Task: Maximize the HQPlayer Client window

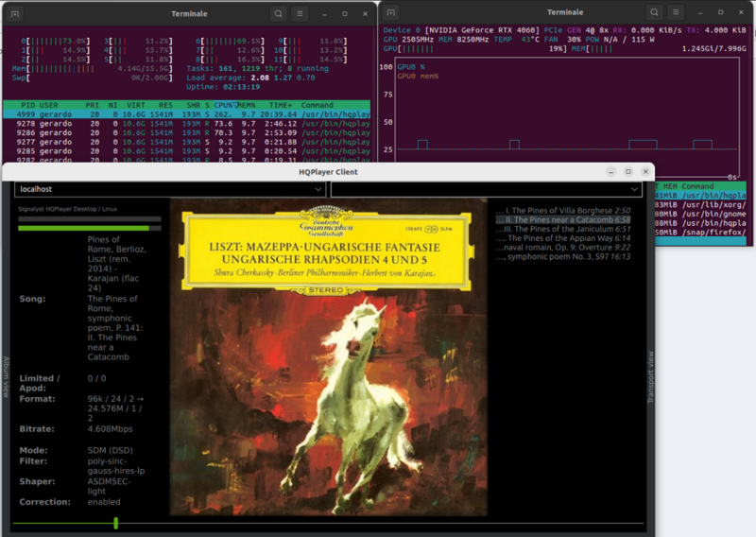Action: (x=627, y=172)
